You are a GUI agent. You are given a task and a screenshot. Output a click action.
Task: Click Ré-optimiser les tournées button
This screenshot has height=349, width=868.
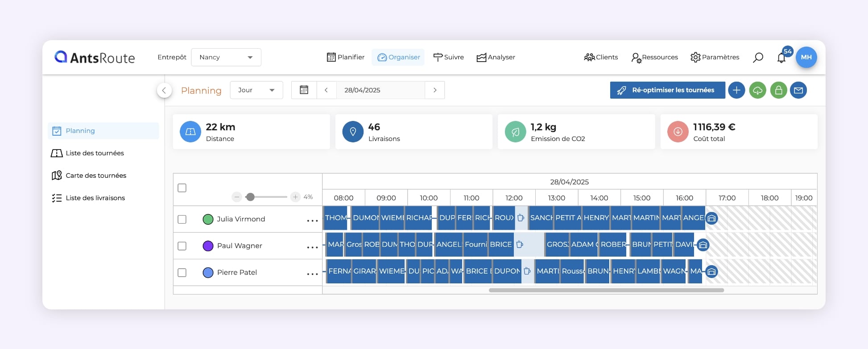[x=667, y=90]
